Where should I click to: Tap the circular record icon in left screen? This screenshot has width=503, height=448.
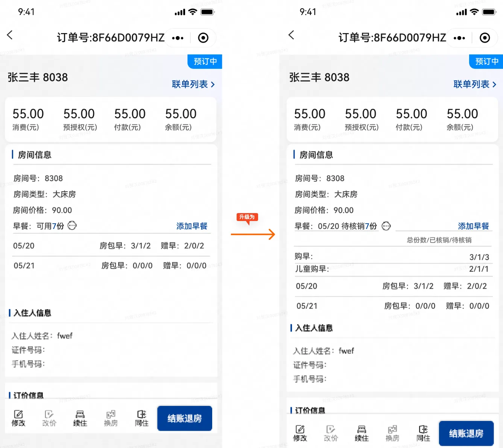point(203,38)
